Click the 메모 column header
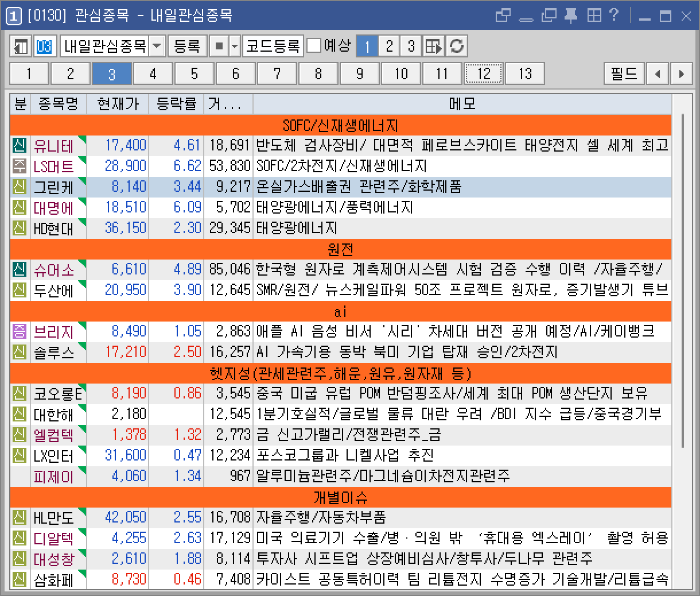The width and height of the screenshot is (700, 596). coord(462,104)
